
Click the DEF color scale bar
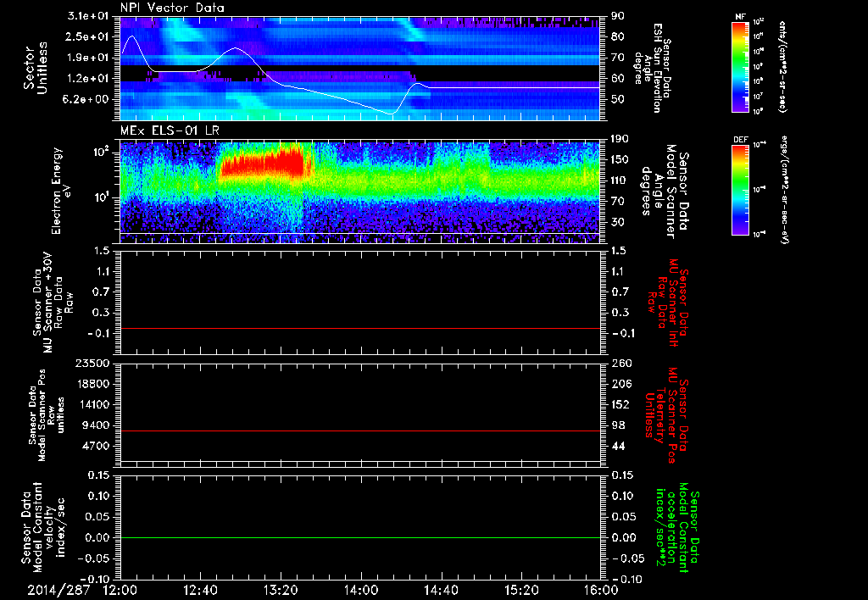[x=741, y=190]
